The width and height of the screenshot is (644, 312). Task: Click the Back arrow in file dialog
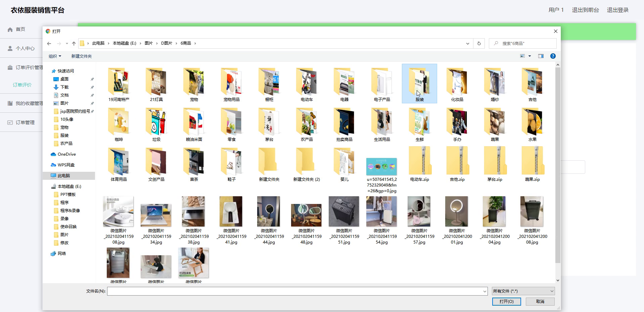point(49,43)
